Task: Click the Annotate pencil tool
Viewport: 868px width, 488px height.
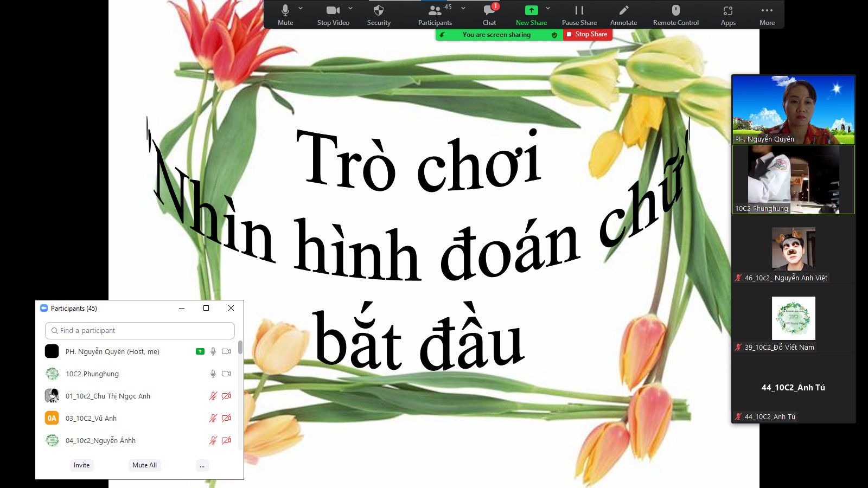Action: (x=623, y=15)
